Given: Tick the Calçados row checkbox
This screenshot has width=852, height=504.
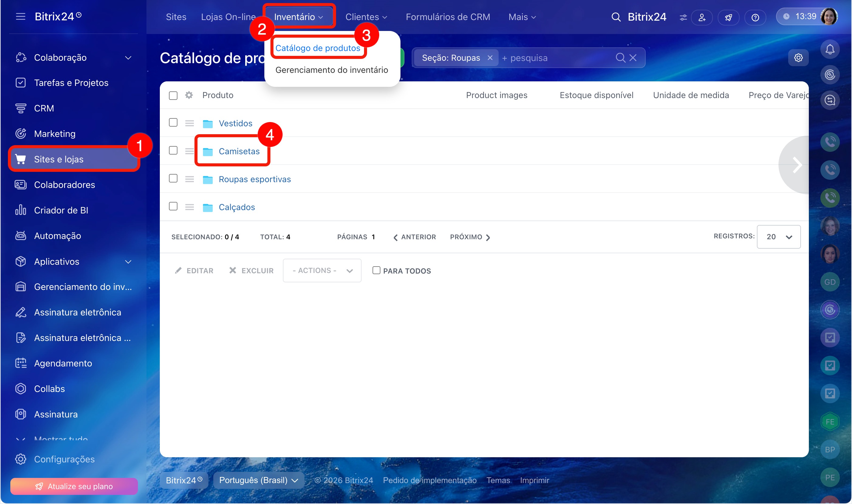Looking at the screenshot, I should 173,206.
